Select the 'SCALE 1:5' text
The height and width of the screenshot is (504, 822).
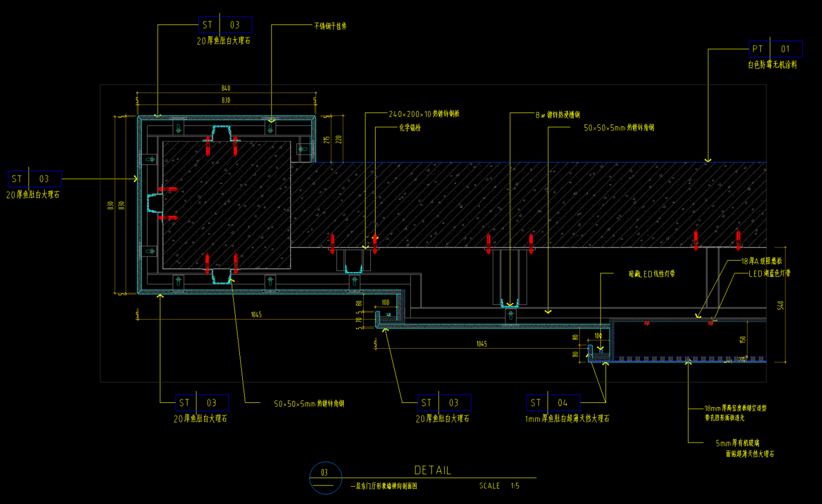pyautogui.click(x=499, y=486)
